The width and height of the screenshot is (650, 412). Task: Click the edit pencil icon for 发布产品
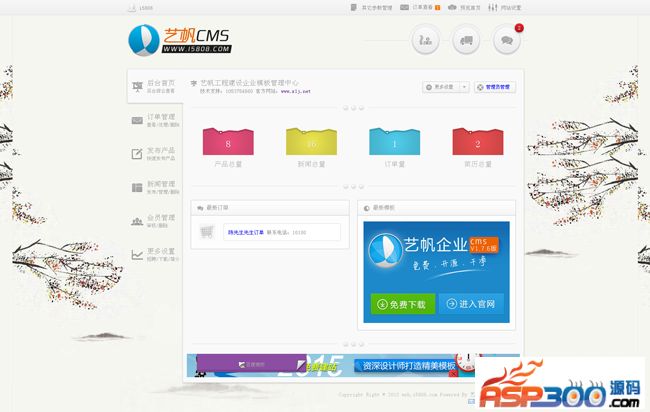[137, 154]
